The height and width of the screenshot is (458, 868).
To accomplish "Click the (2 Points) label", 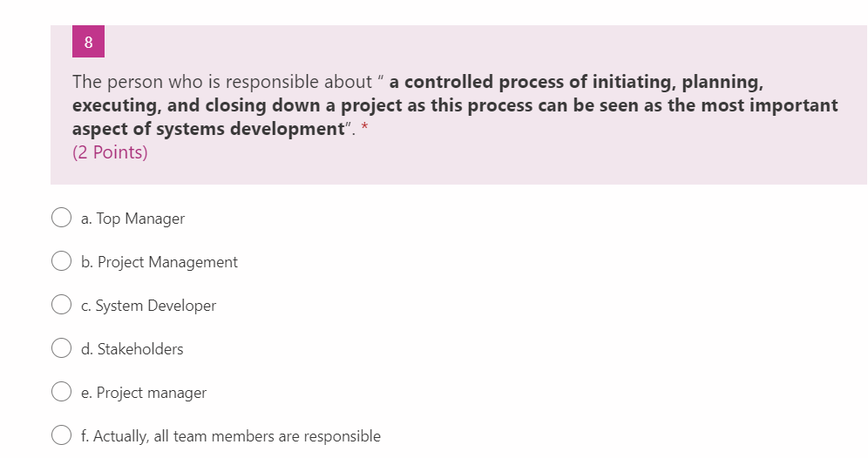I will 110,152.
